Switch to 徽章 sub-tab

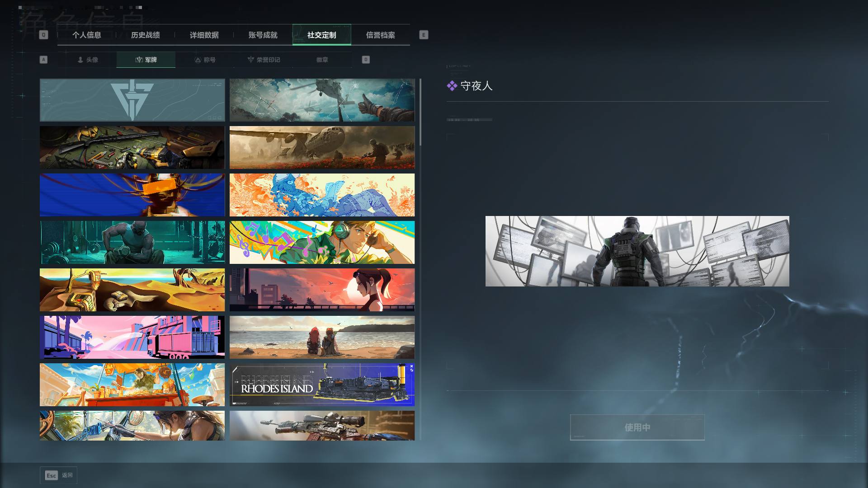pyautogui.click(x=322, y=60)
